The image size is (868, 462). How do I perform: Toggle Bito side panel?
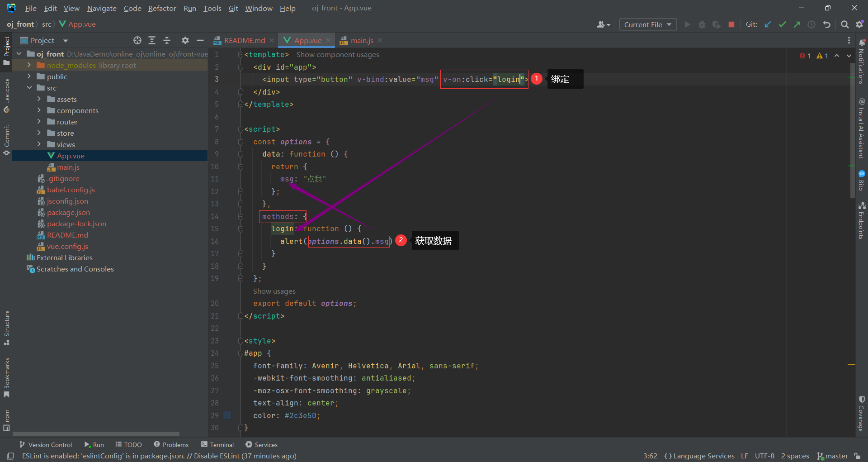862,180
